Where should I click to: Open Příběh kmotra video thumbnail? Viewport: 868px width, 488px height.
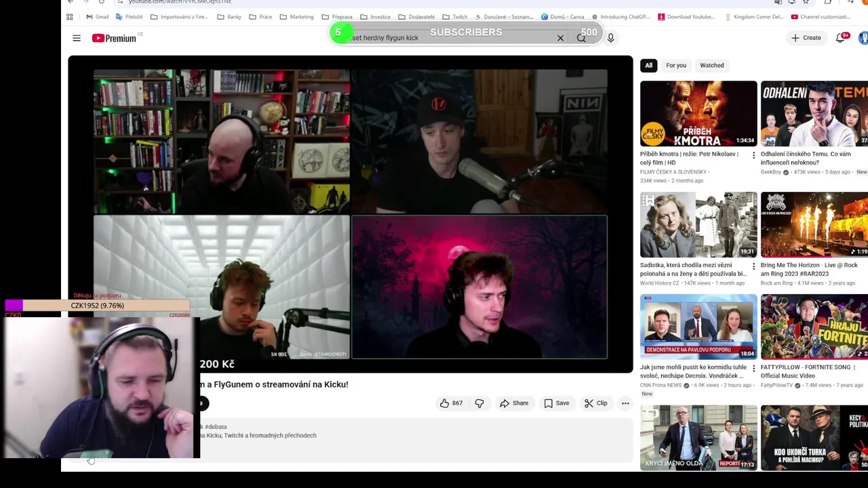point(698,113)
